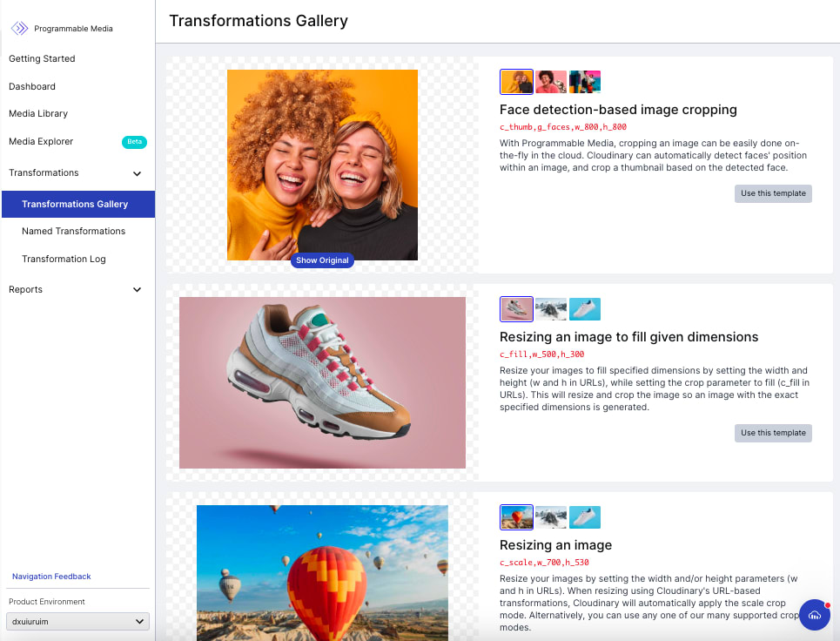Open Media Library section

click(x=38, y=113)
